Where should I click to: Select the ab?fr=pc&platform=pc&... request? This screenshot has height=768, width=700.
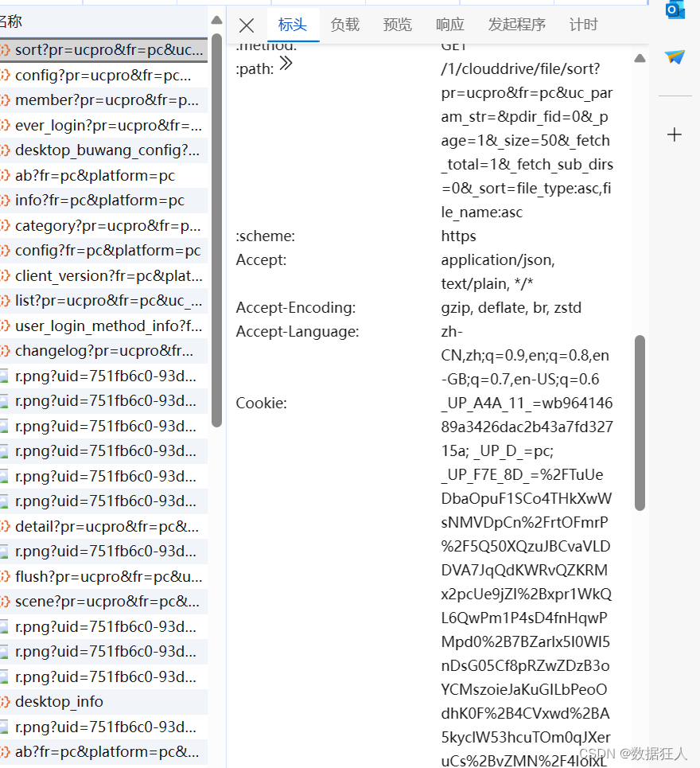pos(103,752)
